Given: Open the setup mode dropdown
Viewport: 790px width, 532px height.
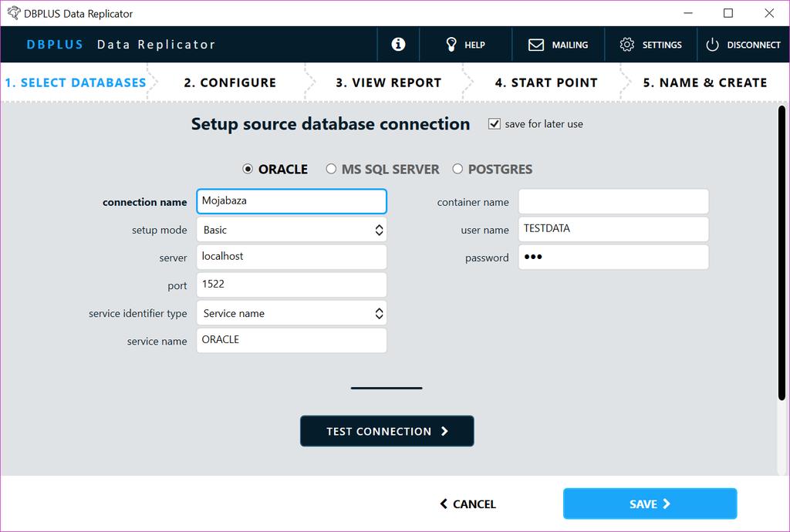Looking at the screenshot, I should pyautogui.click(x=292, y=230).
